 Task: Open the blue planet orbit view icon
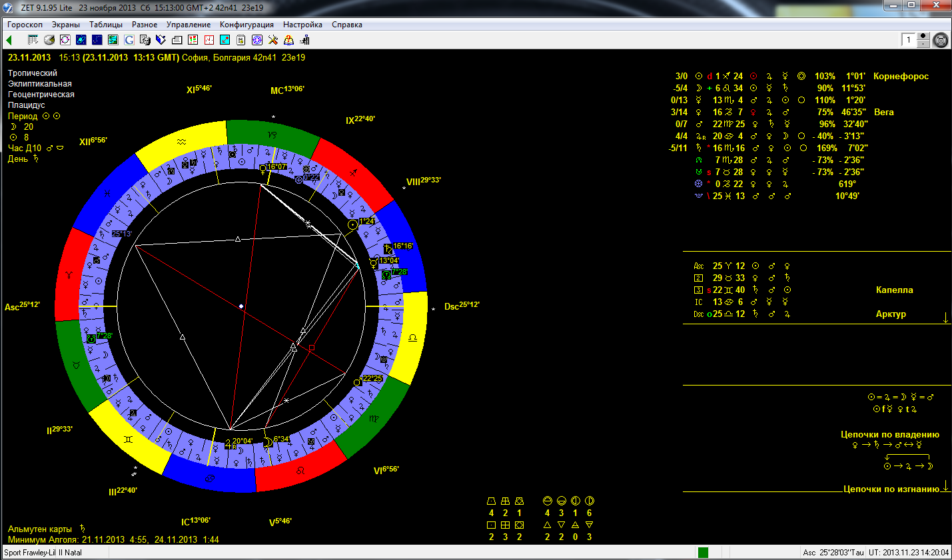(81, 40)
